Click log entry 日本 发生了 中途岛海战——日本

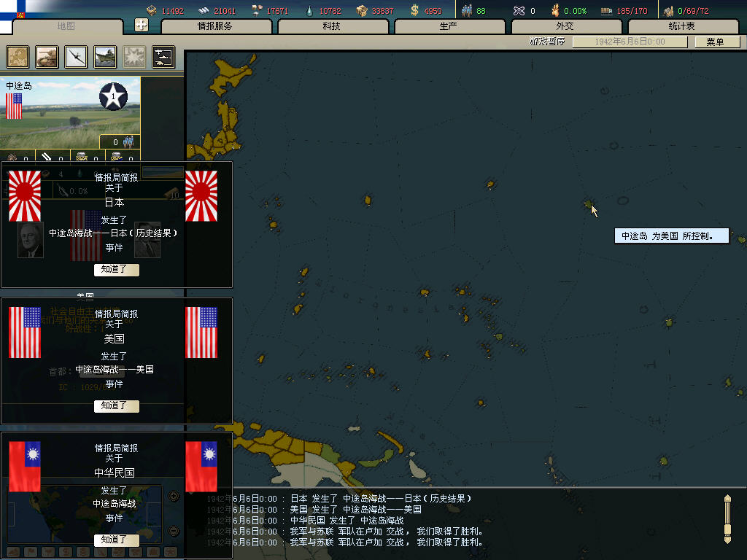(x=381, y=499)
